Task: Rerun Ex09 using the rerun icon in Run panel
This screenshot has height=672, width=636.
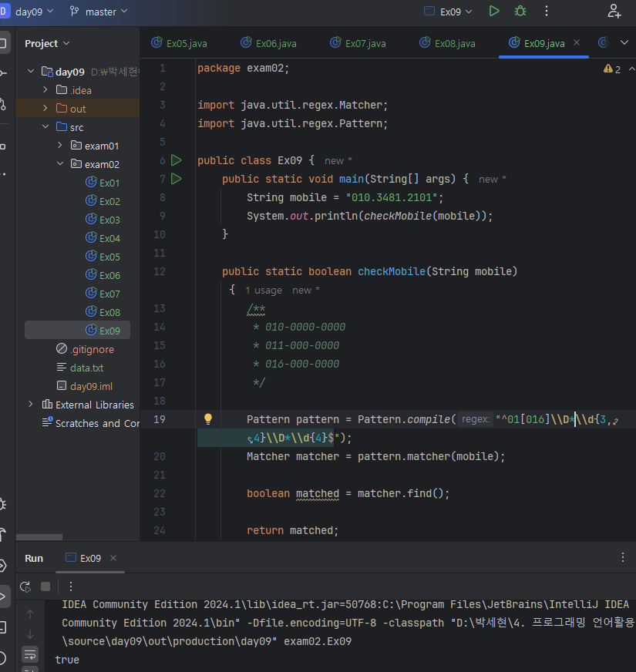Action: (x=25, y=586)
